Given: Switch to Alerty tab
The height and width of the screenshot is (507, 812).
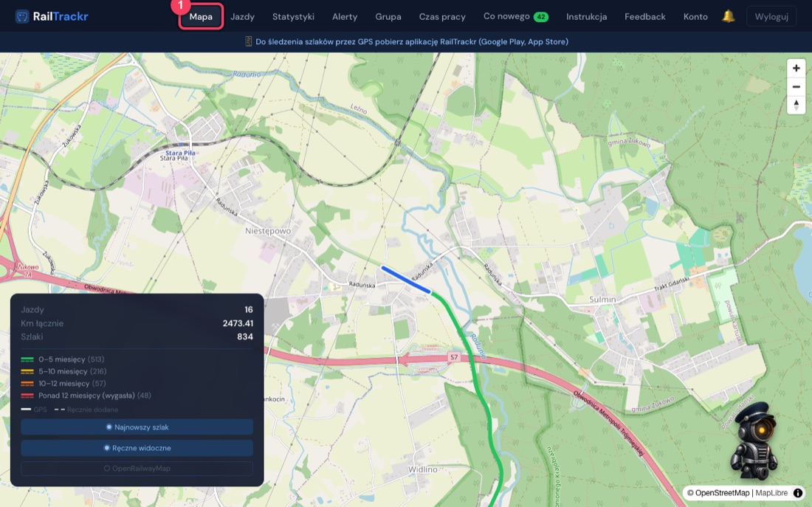Looking at the screenshot, I should click(x=345, y=16).
